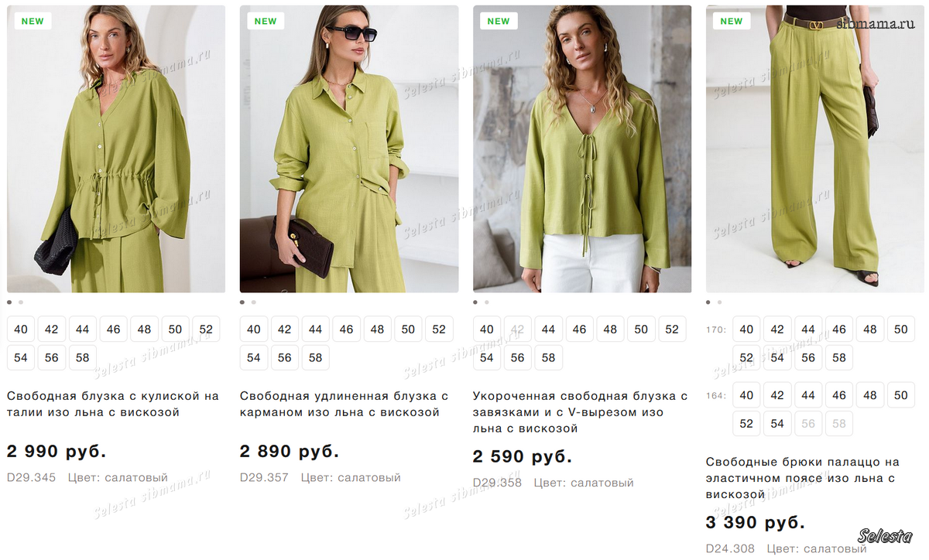Show second photo of the drawstring blouse via dot

click(x=21, y=302)
